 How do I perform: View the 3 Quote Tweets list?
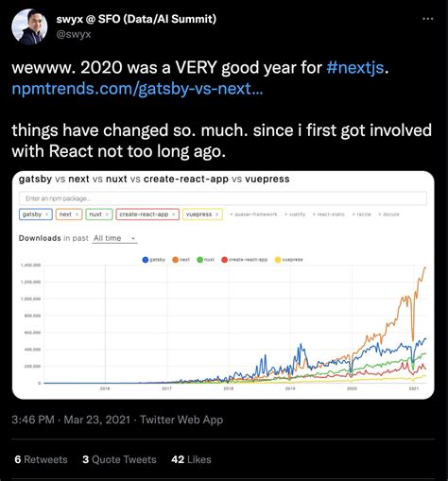pyautogui.click(x=119, y=459)
